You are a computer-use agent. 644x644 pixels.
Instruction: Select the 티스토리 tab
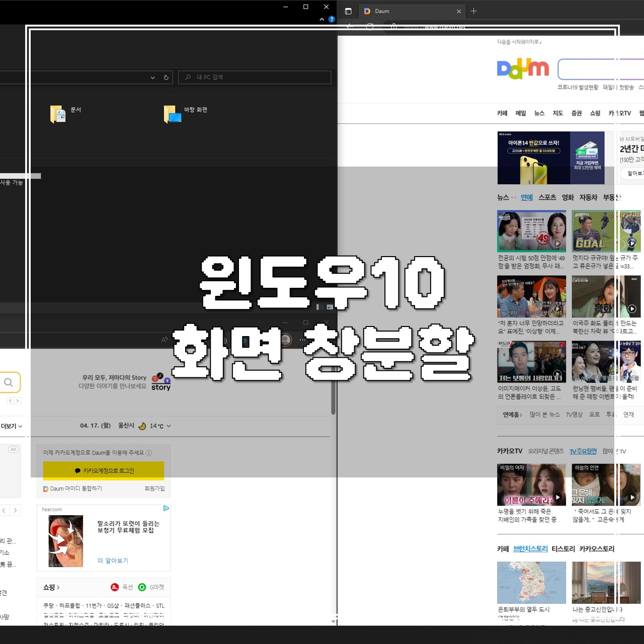(x=563, y=549)
